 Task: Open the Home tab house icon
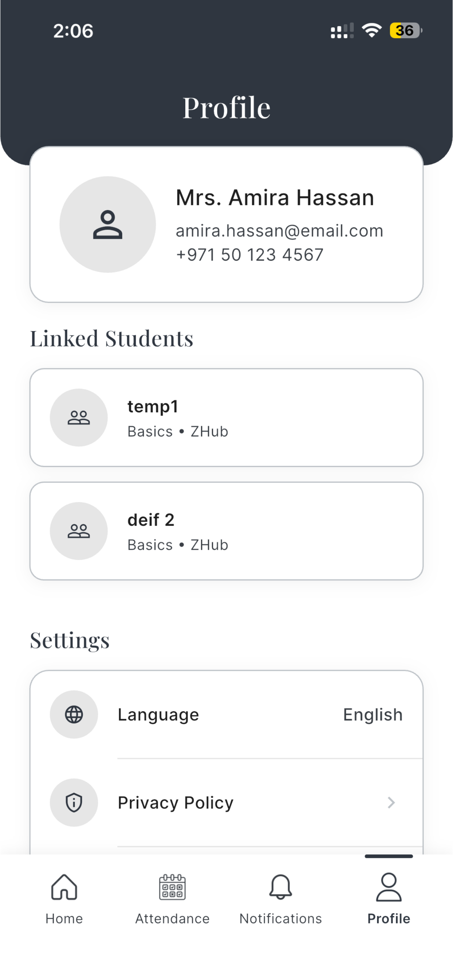[64, 887]
